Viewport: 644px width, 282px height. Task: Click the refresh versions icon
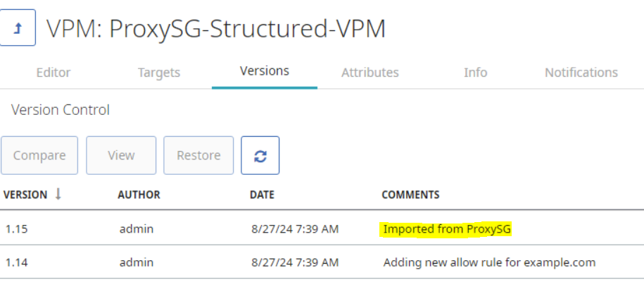260,156
